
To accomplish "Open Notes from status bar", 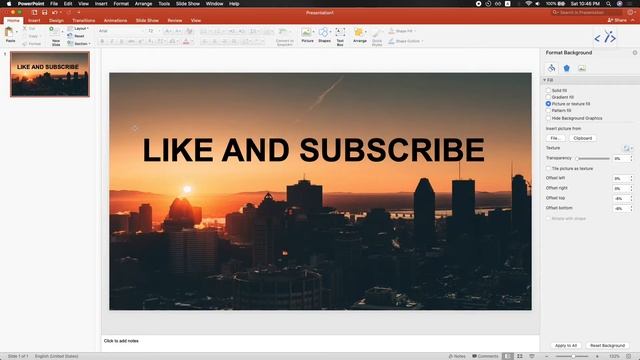I will [x=457, y=356].
